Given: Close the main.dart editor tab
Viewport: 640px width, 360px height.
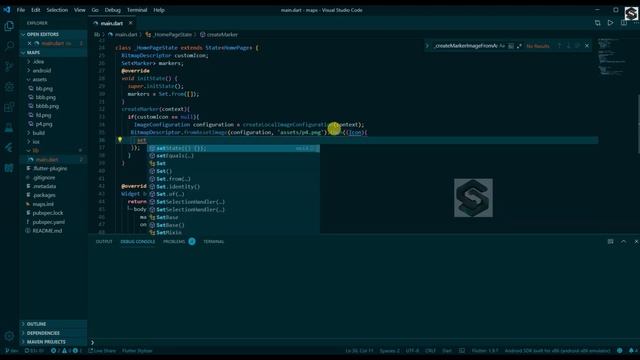Looking at the screenshot, I should 131,23.
